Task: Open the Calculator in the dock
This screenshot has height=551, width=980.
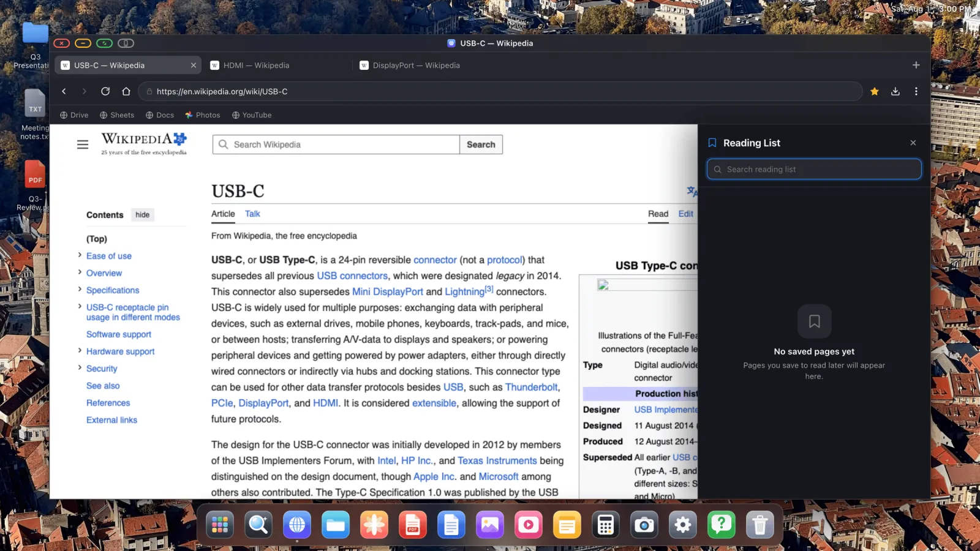Action: click(x=606, y=525)
